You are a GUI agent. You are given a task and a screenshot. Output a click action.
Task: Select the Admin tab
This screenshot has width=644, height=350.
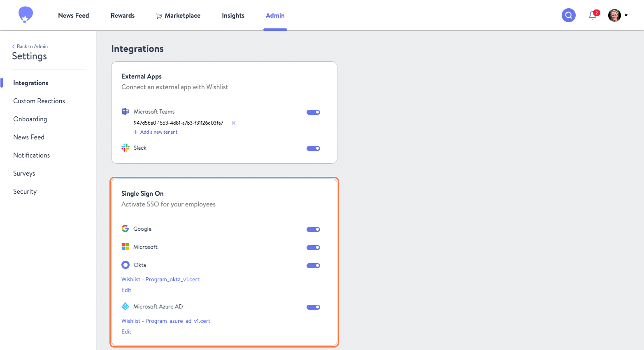275,15
